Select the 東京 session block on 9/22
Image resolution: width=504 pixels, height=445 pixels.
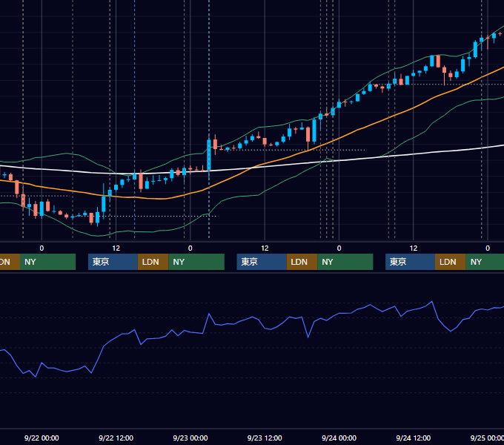[x=113, y=262]
